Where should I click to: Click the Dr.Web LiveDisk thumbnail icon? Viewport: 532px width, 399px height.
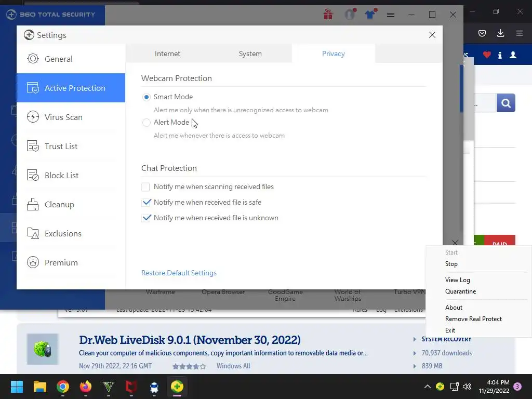pyautogui.click(x=43, y=349)
